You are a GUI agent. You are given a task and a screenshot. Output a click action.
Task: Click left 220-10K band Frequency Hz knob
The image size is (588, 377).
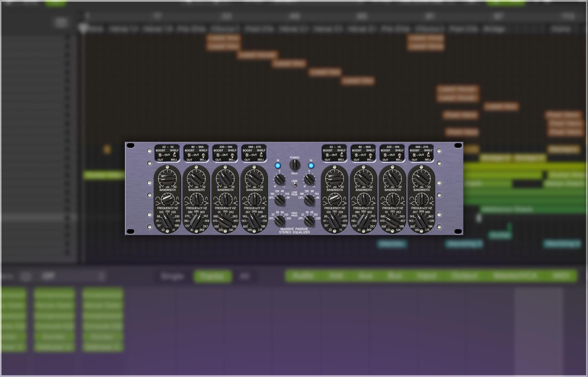tap(225, 221)
